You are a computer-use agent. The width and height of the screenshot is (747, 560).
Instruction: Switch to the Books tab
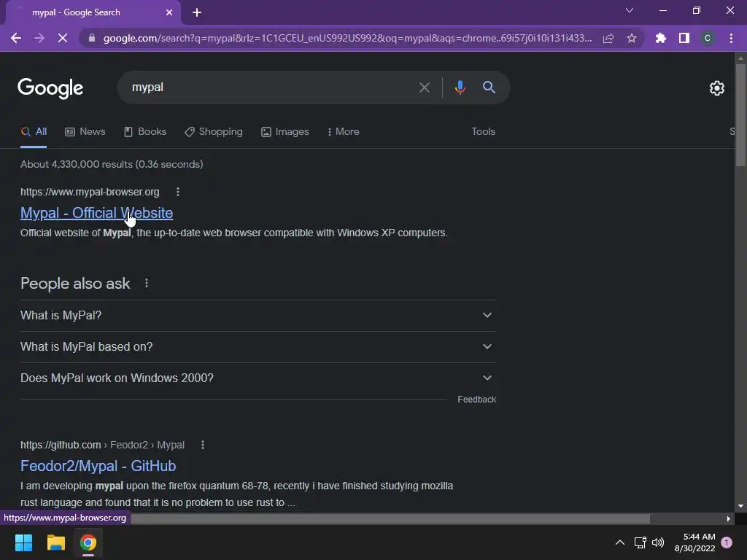coord(145,131)
